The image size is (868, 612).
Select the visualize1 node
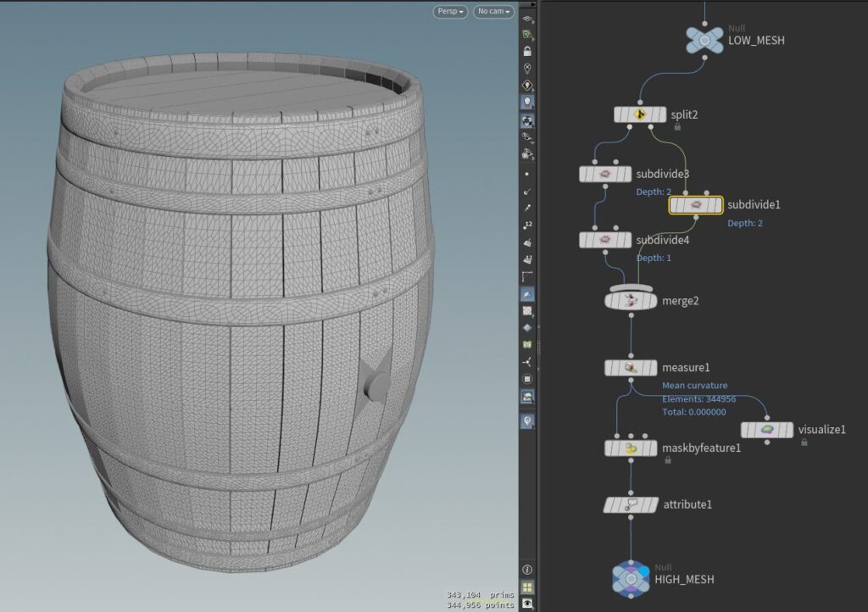(767, 430)
